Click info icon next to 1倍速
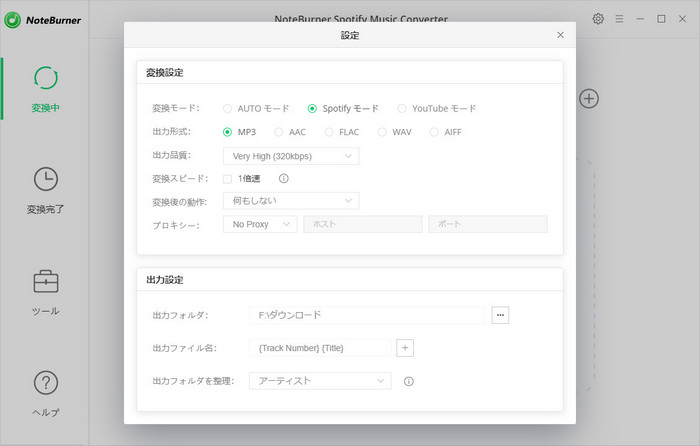700x446 pixels. pyautogui.click(x=283, y=179)
